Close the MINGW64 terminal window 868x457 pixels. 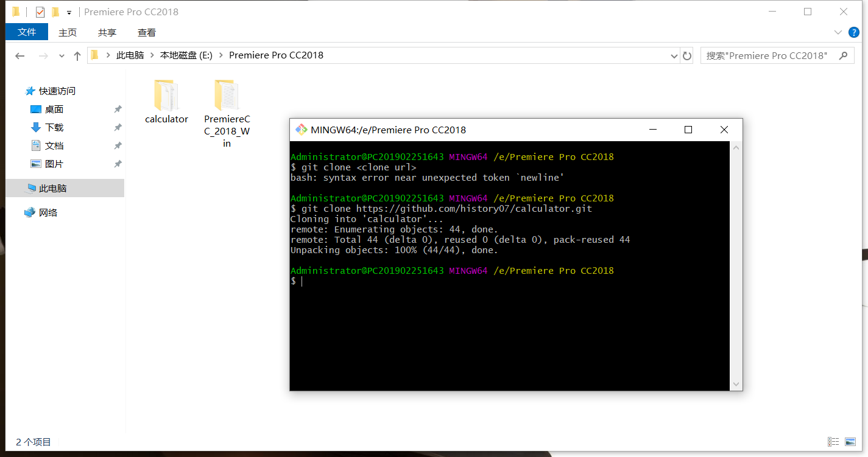[724, 130]
